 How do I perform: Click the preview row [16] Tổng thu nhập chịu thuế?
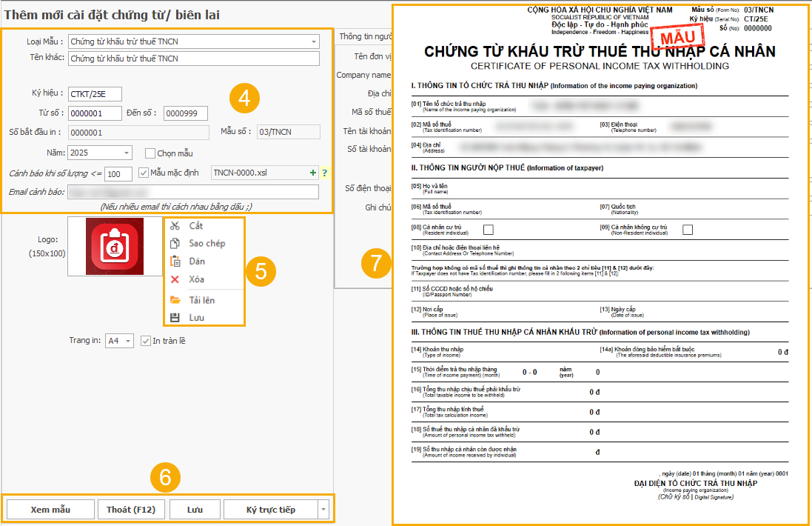(600, 392)
